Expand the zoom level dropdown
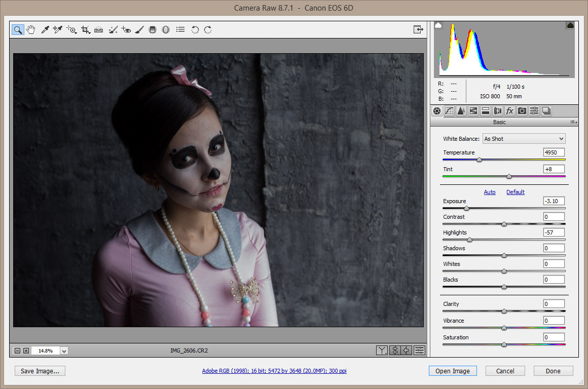The width and height of the screenshot is (588, 389). click(64, 351)
